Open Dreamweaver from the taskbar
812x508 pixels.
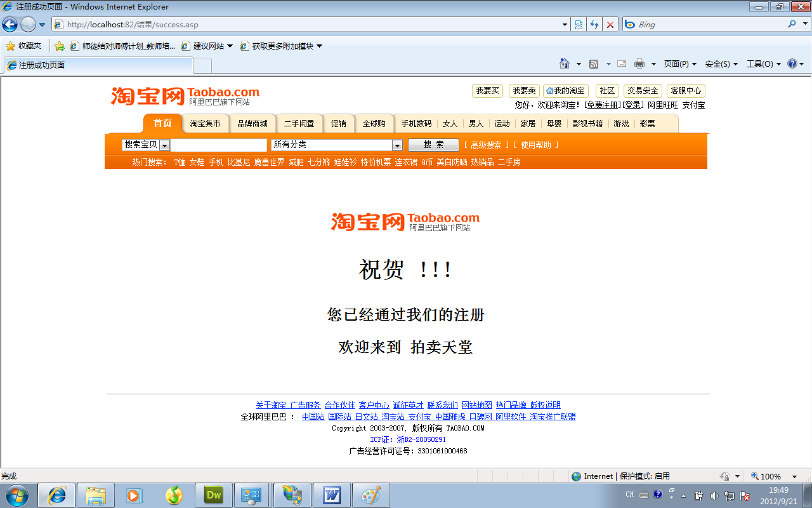(x=214, y=495)
